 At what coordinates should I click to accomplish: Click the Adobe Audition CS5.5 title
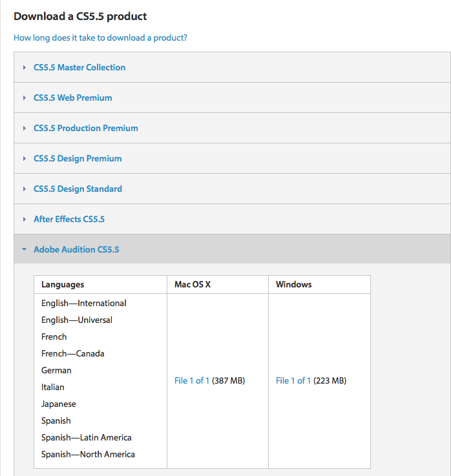pos(76,249)
